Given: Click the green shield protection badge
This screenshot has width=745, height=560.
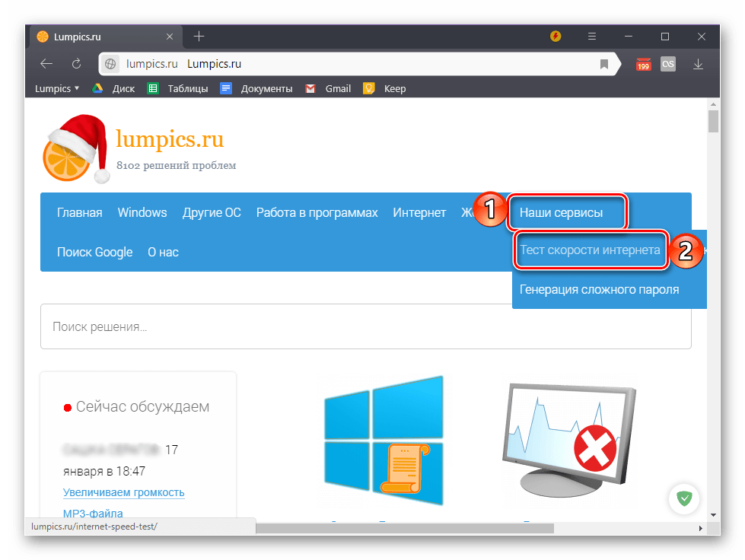Looking at the screenshot, I should pyautogui.click(x=685, y=499).
